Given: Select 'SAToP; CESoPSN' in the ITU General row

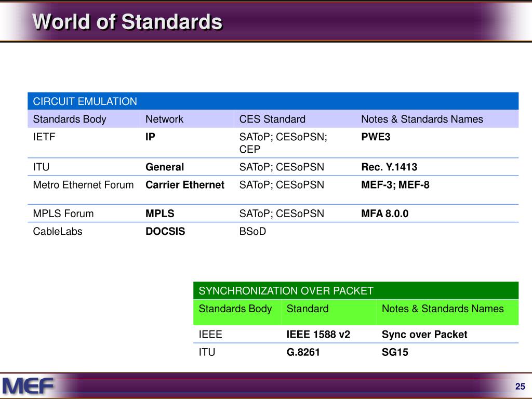Looking at the screenshot, I should (x=282, y=167).
